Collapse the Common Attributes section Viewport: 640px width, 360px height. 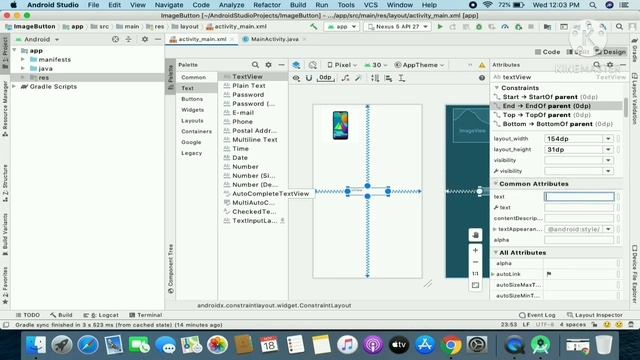coord(496,184)
